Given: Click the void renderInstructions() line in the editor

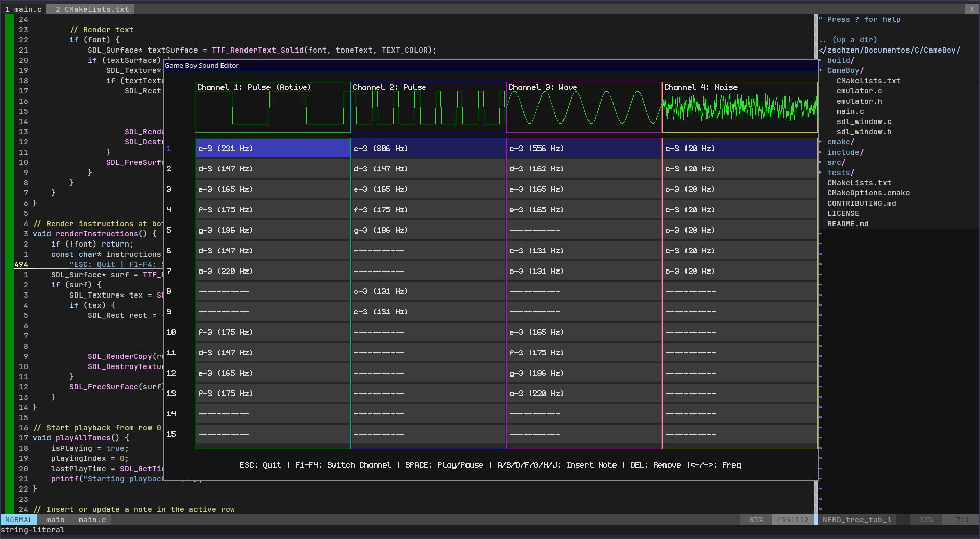Looking at the screenshot, I should (94, 234).
